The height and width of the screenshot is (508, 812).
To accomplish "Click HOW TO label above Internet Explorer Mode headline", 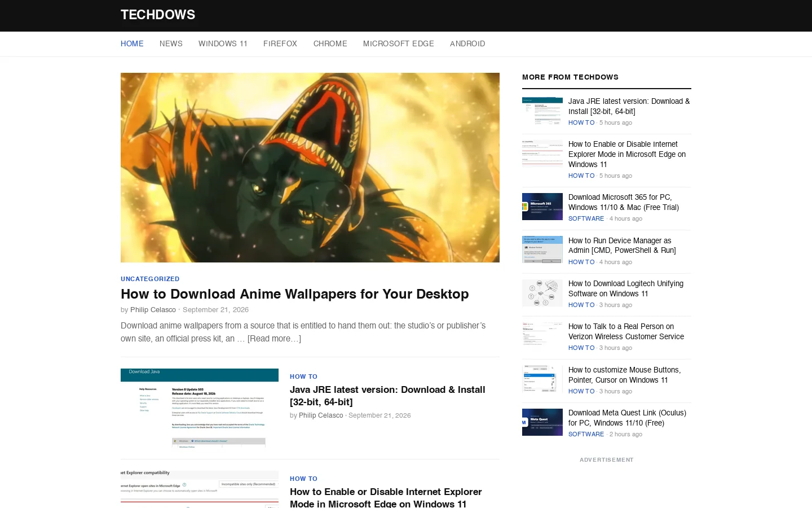I will [x=303, y=479].
